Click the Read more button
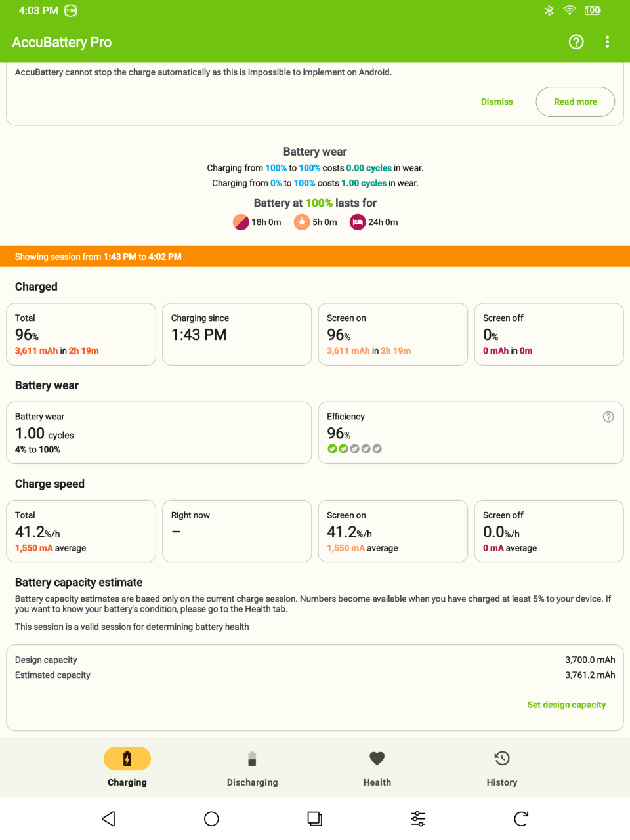The width and height of the screenshot is (630, 840). [x=575, y=102]
